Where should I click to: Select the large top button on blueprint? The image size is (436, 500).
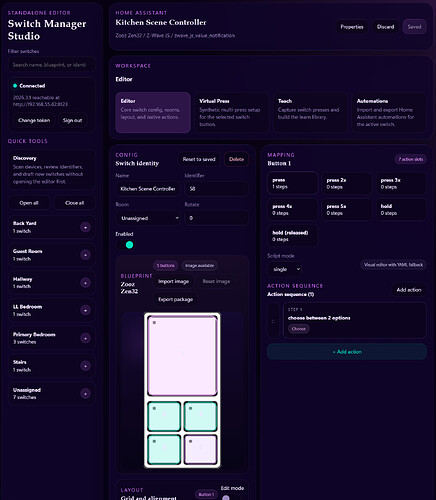182,356
